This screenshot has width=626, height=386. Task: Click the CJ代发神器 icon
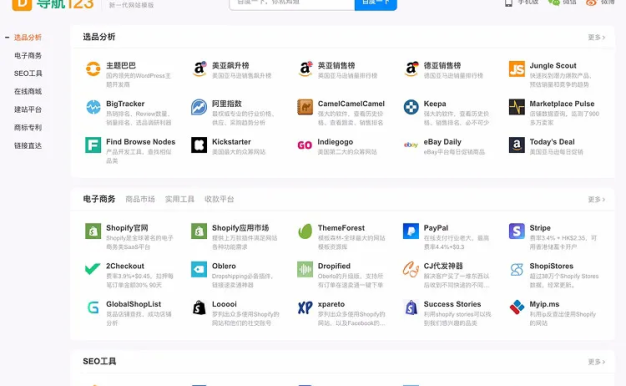411,269
